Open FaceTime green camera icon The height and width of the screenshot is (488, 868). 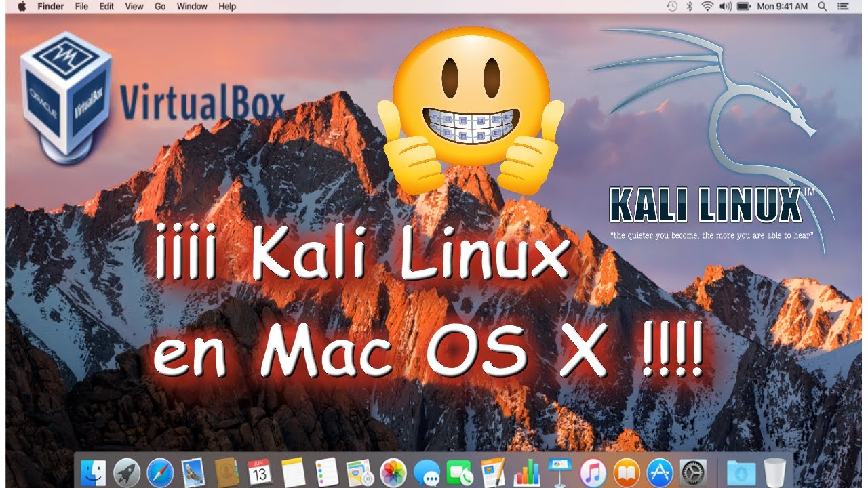click(x=460, y=472)
